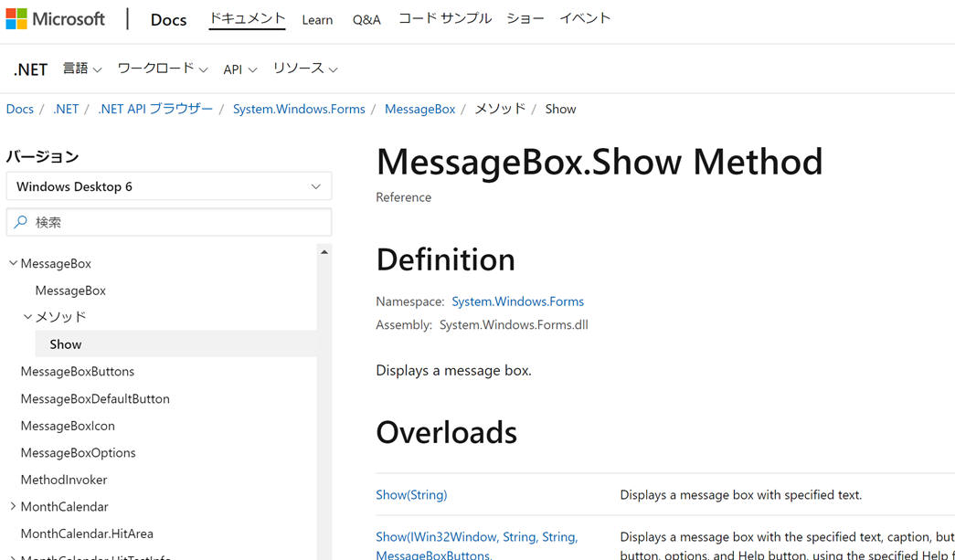Click the MessageBox.Show Method heading
The image size is (955, 560).
600,162
